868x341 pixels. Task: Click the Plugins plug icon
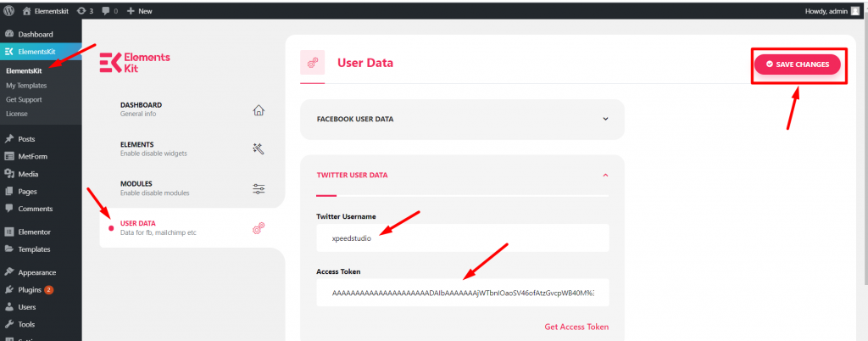point(8,289)
